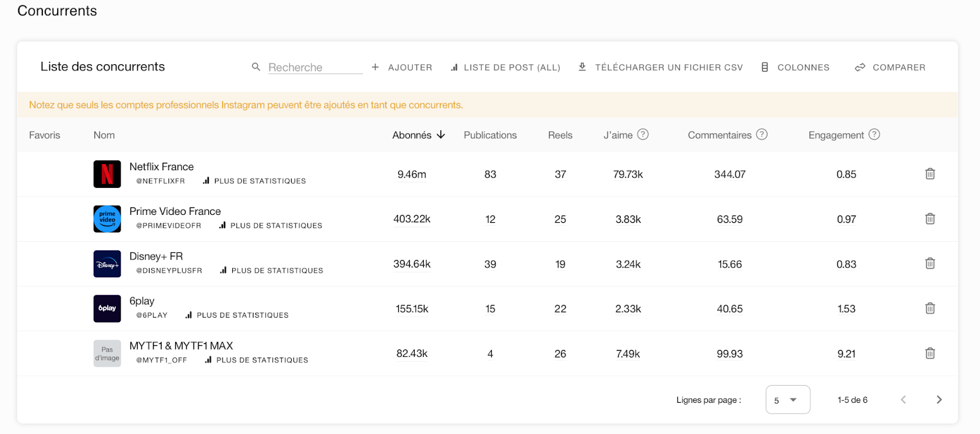Click the 403.22k subscribers value
This screenshot has width=980, height=434.
click(412, 219)
